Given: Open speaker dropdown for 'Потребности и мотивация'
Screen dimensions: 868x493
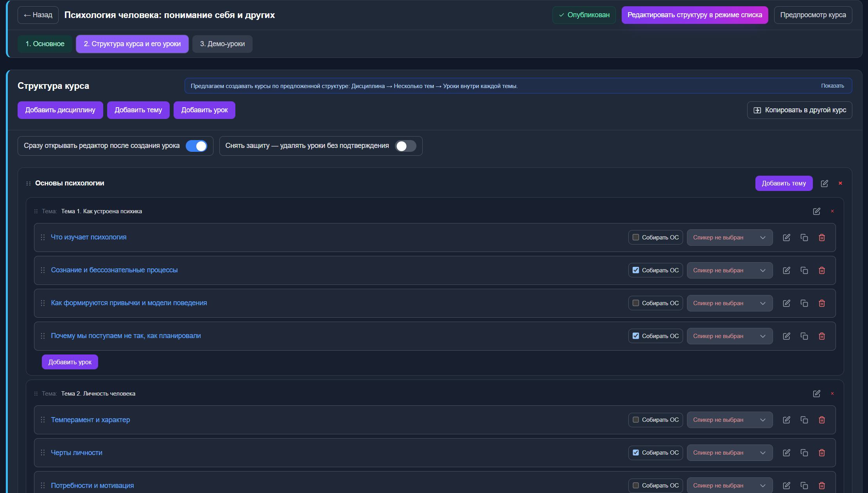Looking at the screenshot, I should [730, 486].
